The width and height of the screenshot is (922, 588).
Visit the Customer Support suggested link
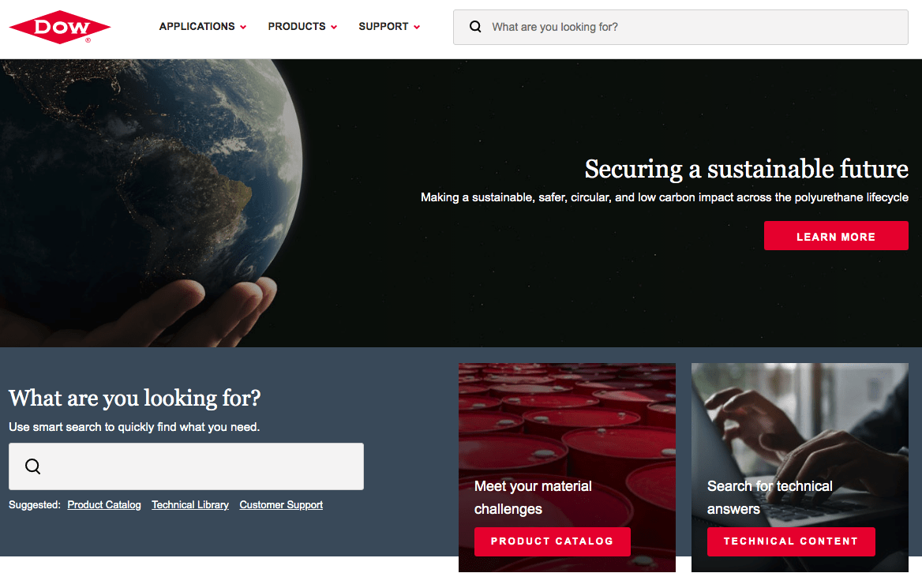point(281,505)
